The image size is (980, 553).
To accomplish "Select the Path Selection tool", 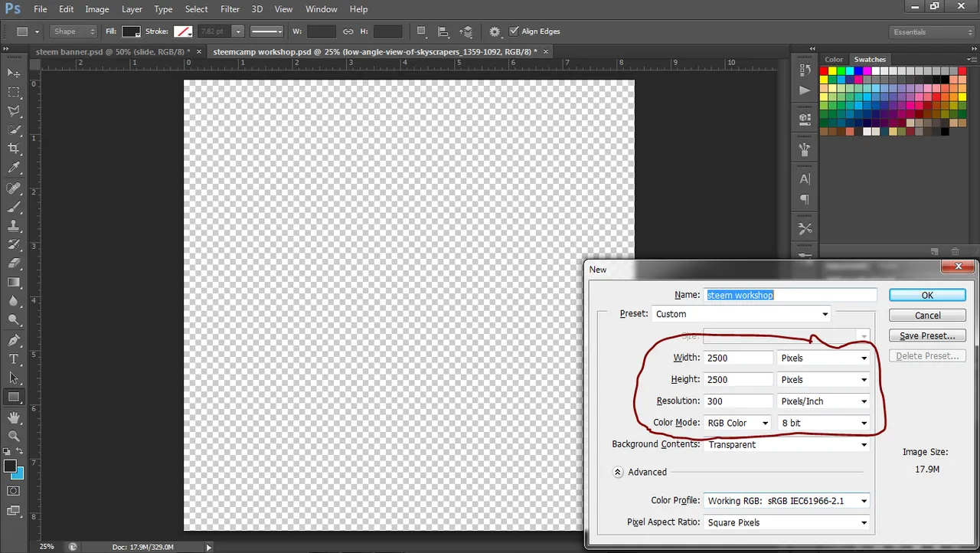I will coord(14,378).
